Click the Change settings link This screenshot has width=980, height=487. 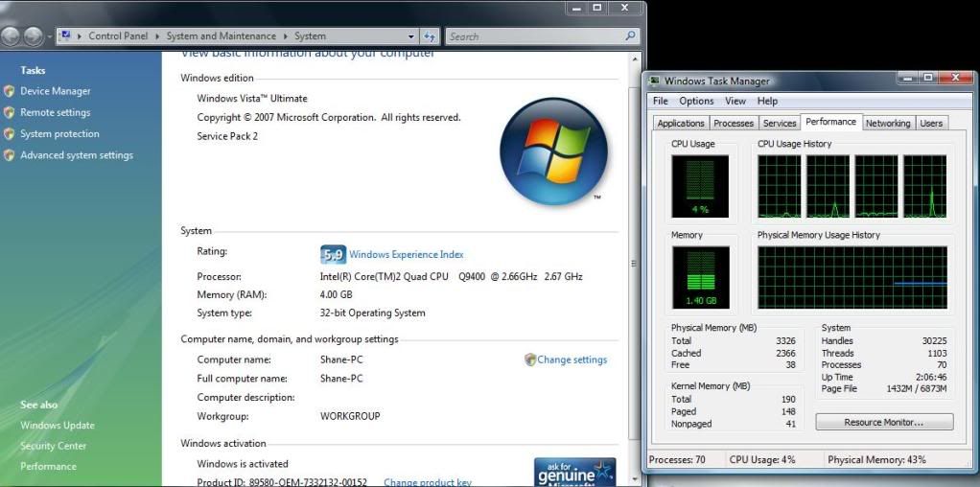(572, 359)
